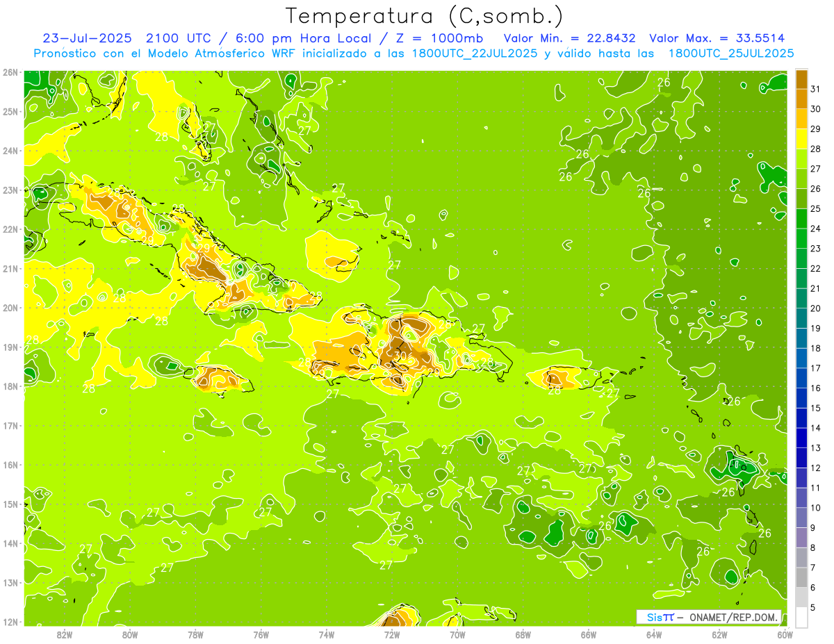This screenshot has height=644, width=834.
Task: Click the "26N" latitude axis label
Action: [x=10, y=72]
